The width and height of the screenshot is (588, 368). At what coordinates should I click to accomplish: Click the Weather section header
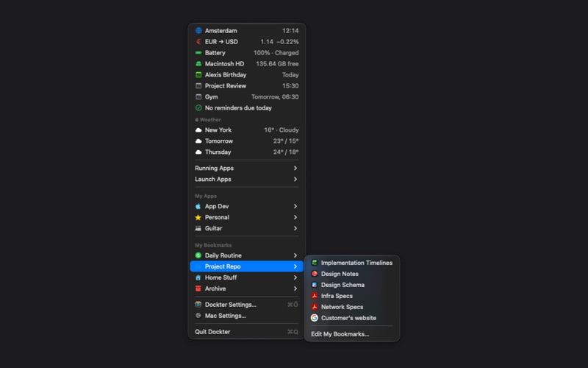208,119
